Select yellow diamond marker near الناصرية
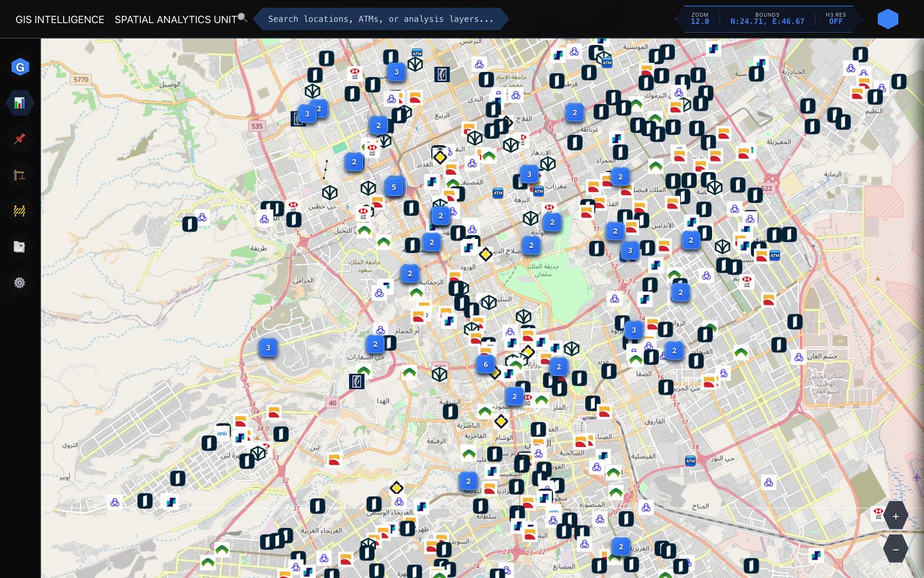Viewport: 924px width, 578px height. point(501,421)
